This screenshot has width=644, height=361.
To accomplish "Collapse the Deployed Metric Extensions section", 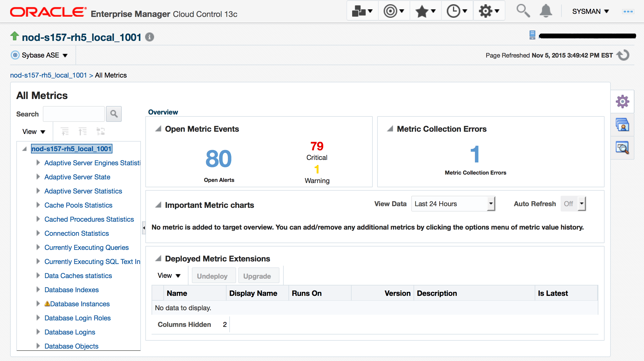I will tap(158, 258).
